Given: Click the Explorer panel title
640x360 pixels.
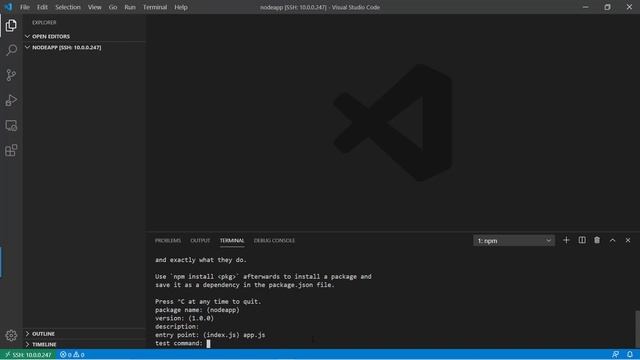Looking at the screenshot, I should click(44, 22).
